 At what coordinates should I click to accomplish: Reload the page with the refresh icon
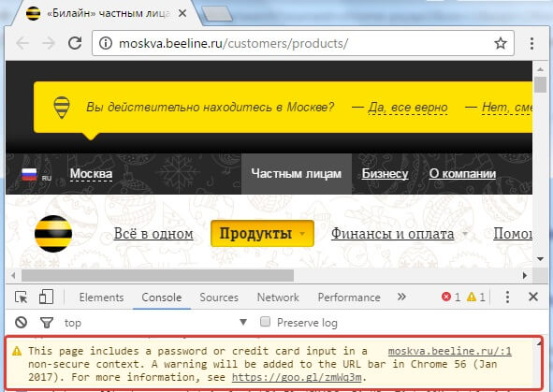click(75, 43)
